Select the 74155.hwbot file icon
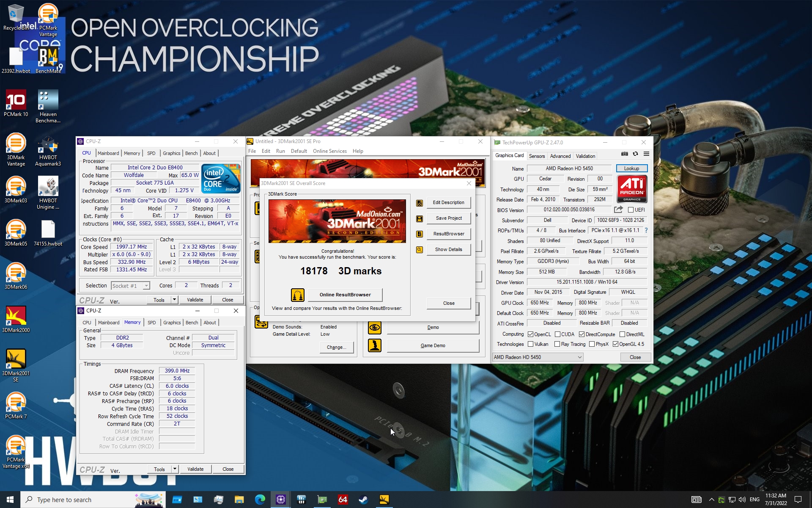Viewport: 812px width, 508px height. (x=48, y=233)
